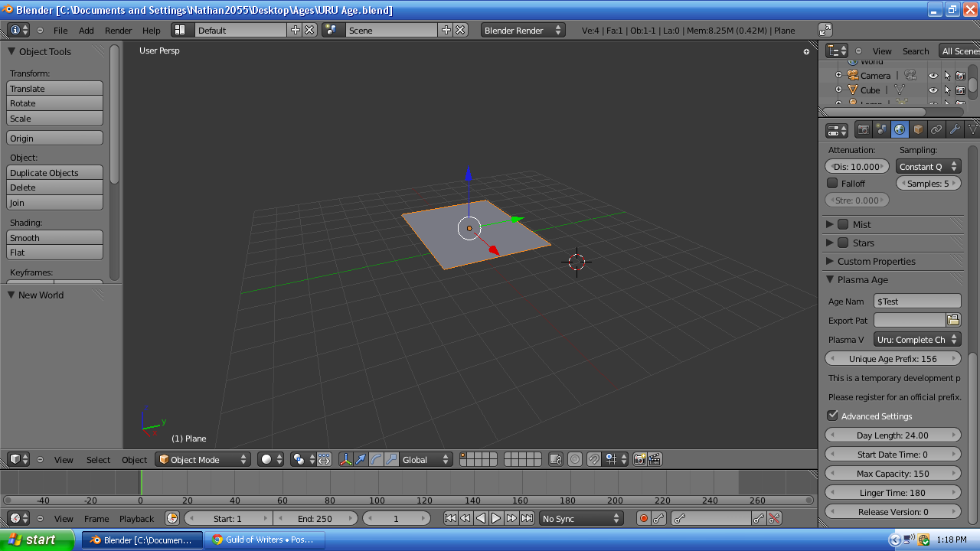980x551 pixels.
Task: Open the Render properties tab (camera icon)
Action: pyautogui.click(x=863, y=130)
